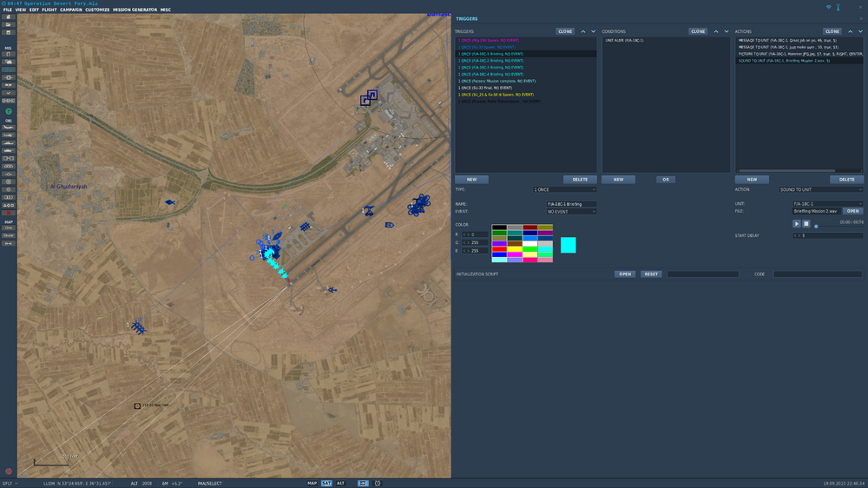The width and height of the screenshot is (868, 488).
Task: Pick the yellow color swatch in palette
Action: [x=514, y=249]
